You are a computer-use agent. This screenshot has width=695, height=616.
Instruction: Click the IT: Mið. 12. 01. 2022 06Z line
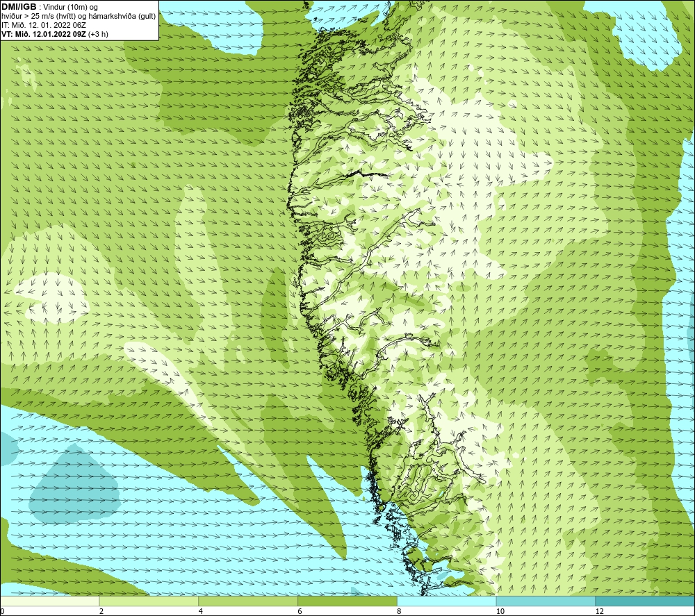pyautogui.click(x=43, y=25)
